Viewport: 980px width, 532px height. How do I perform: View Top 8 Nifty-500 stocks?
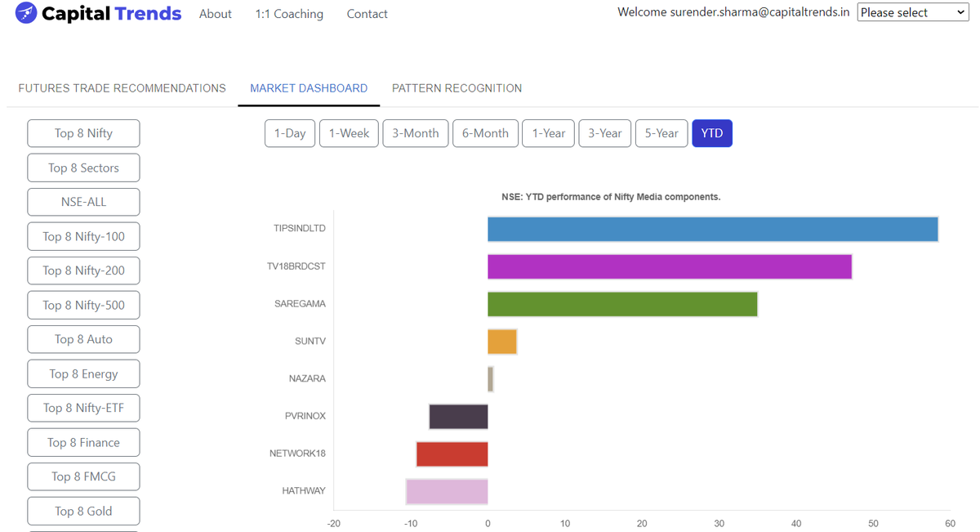pyautogui.click(x=83, y=305)
